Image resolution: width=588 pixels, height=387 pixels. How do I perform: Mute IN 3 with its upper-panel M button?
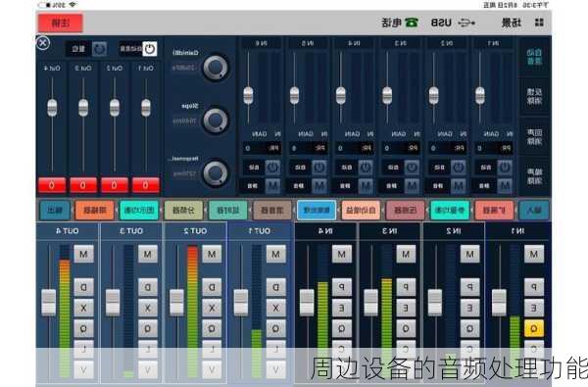pyautogui.click(x=412, y=185)
